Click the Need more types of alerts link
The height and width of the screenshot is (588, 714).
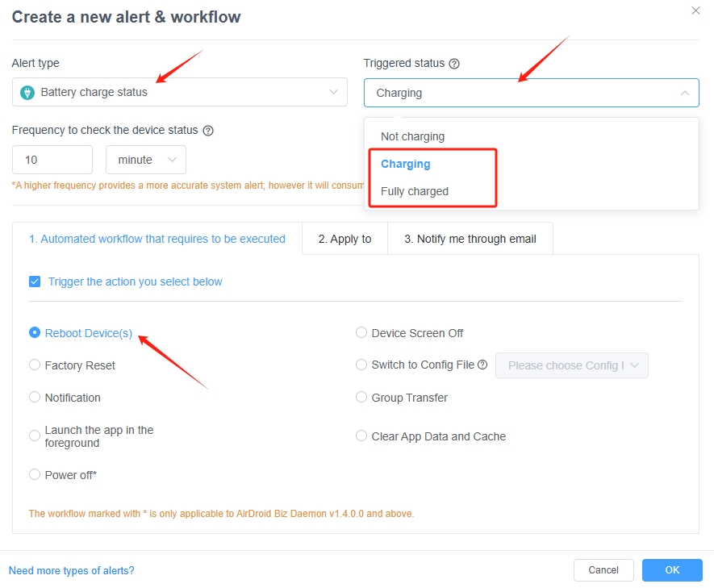tap(71, 570)
